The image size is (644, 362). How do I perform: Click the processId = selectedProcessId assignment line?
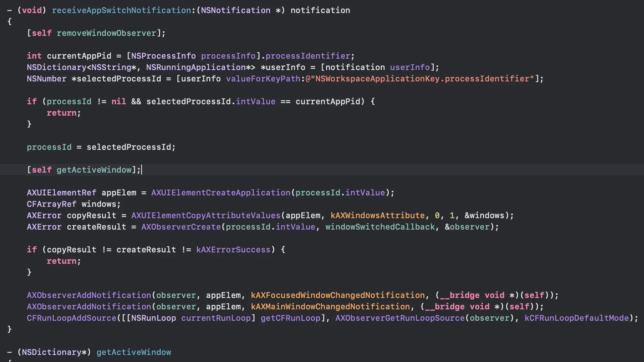101,147
